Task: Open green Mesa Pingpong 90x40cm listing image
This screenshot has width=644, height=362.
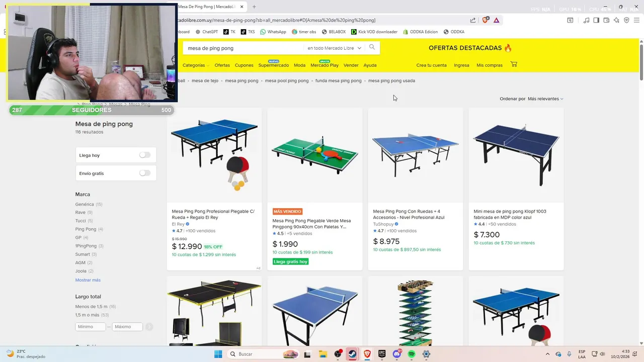Action: [x=315, y=154]
